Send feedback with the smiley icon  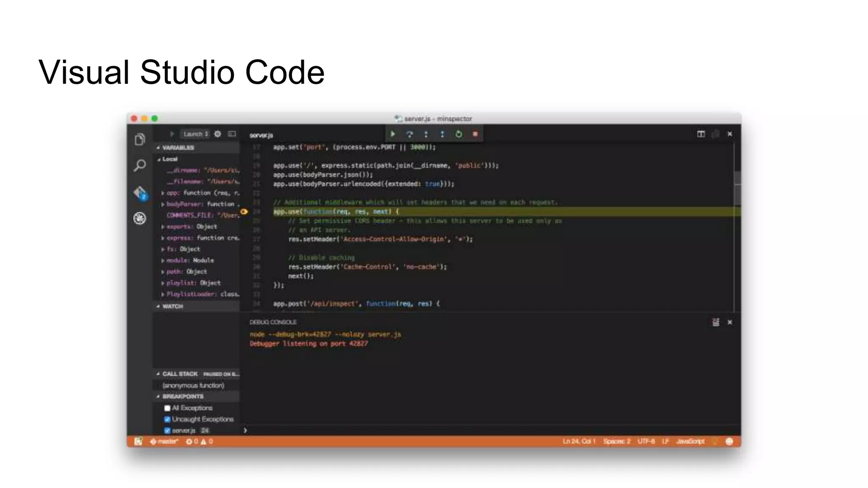pos(729,441)
